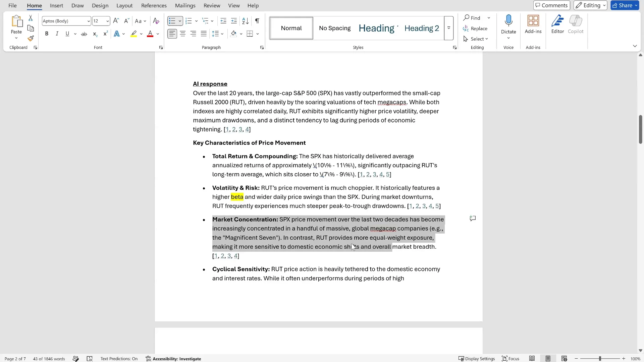Image resolution: width=644 pixels, height=362 pixels.
Task: Select the Format Painter brush
Action: pos(31,39)
